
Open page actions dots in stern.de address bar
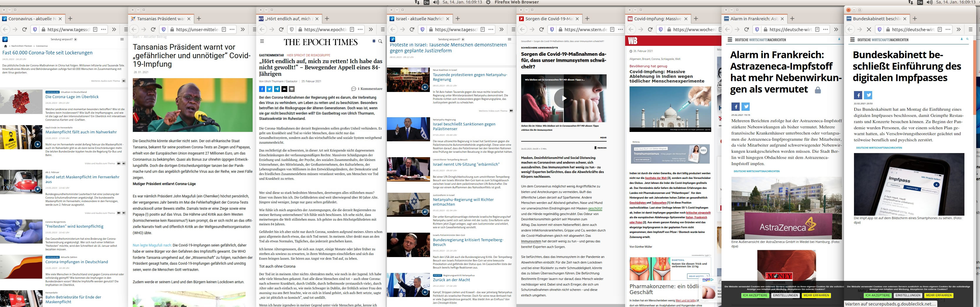(620, 29)
